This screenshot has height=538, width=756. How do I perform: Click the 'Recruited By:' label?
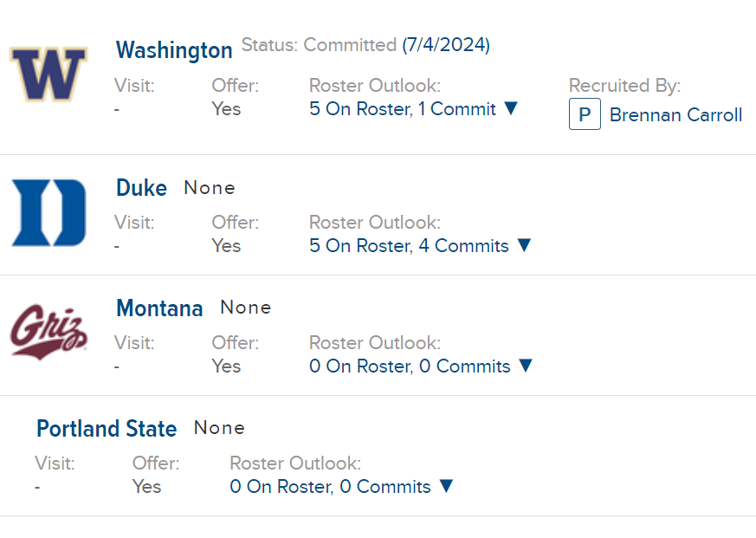pyautogui.click(x=624, y=86)
